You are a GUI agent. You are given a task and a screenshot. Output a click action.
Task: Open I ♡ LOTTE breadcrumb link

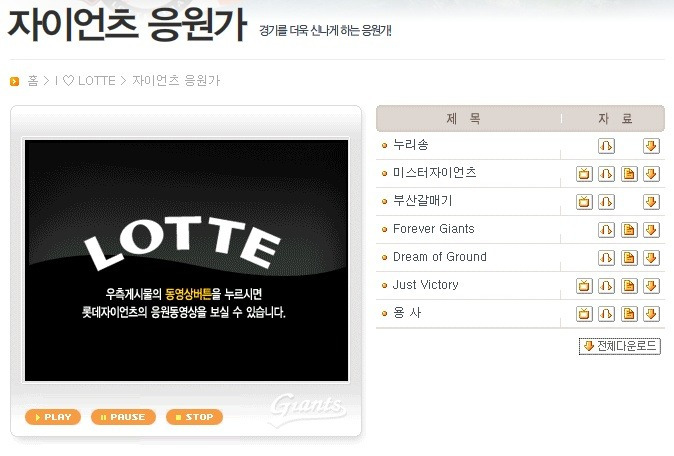coord(85,81)
